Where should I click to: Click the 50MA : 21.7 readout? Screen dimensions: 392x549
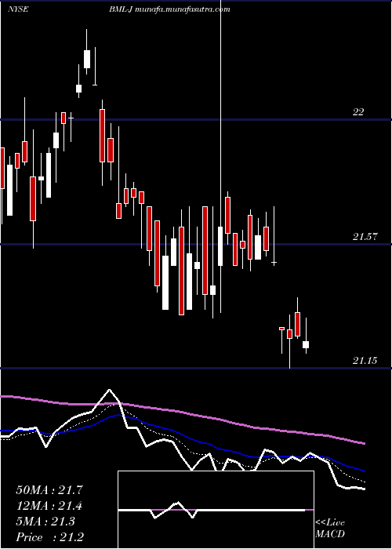click(49, 490)
